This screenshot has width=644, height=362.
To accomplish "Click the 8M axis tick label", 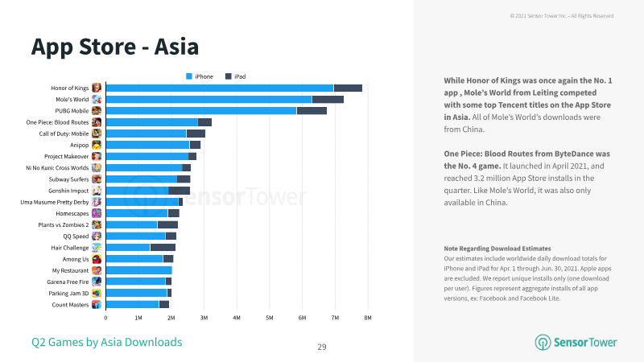I will pyautogui.click(x=368, y=318).
